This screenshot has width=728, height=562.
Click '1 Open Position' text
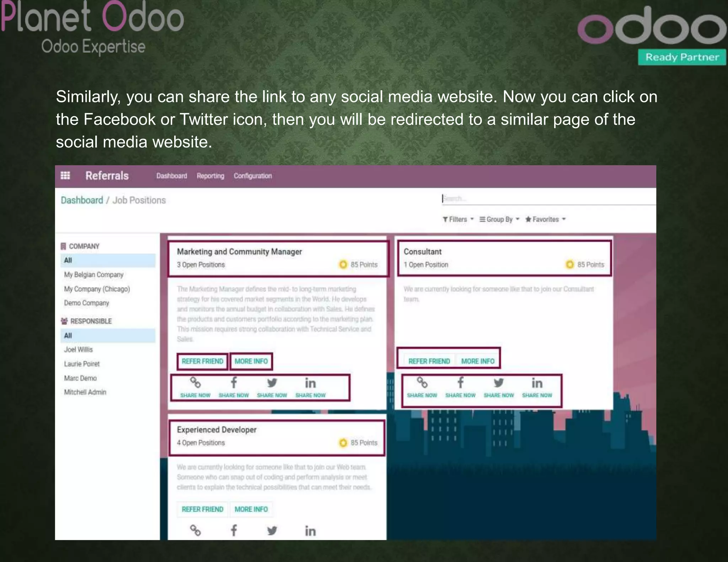point(426,265)
